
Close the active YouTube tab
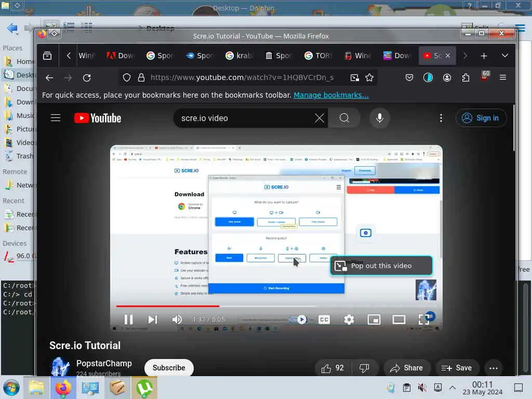[x=448, y=56]
